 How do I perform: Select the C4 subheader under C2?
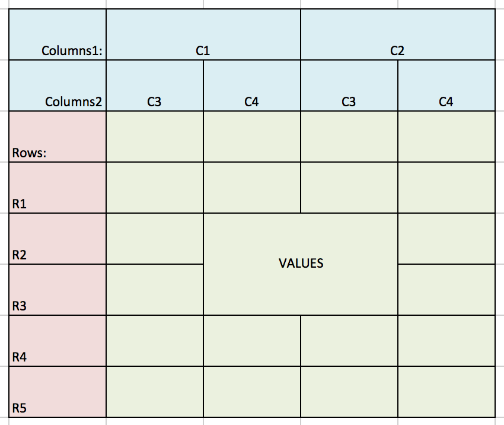[446, 85]
